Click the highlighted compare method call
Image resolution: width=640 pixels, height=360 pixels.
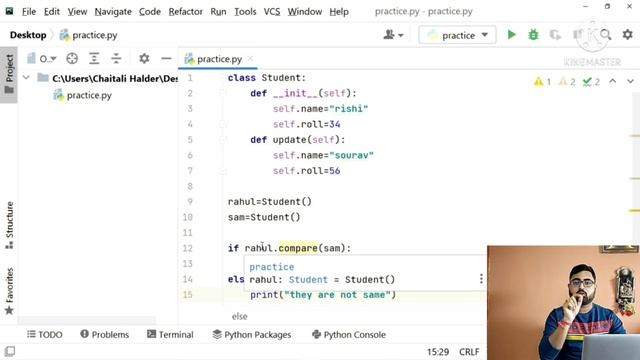[x=298, y=248]
